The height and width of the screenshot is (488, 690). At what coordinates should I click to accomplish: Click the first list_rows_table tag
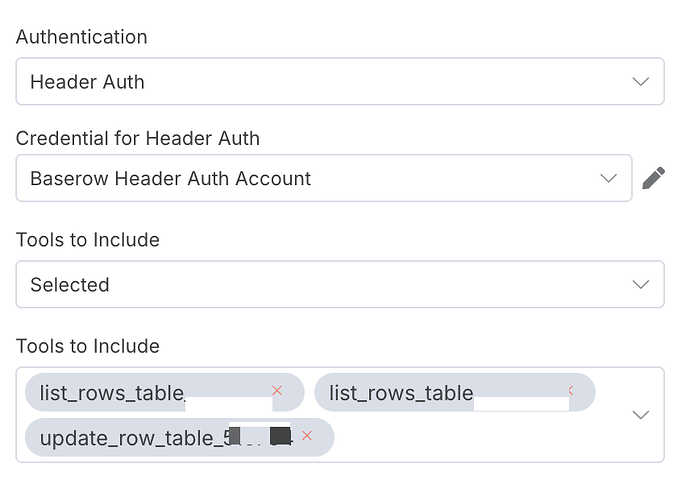pos(165,392)
